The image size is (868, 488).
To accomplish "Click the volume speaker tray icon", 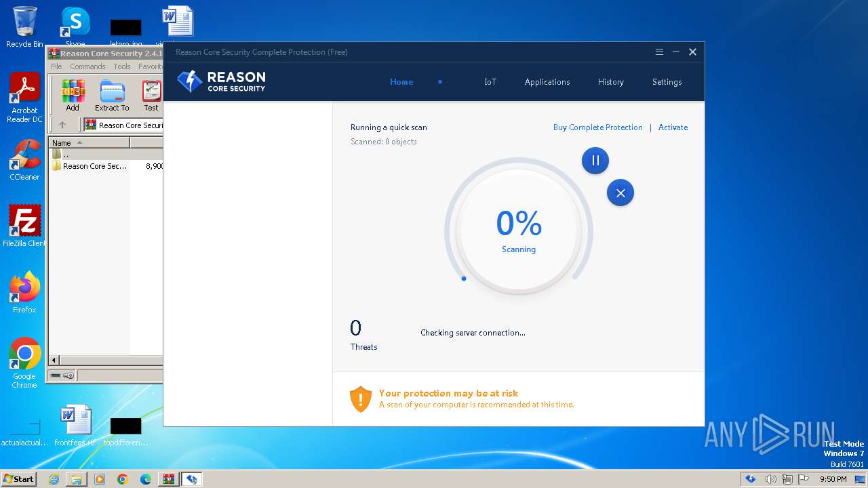I will pos(771,479).
